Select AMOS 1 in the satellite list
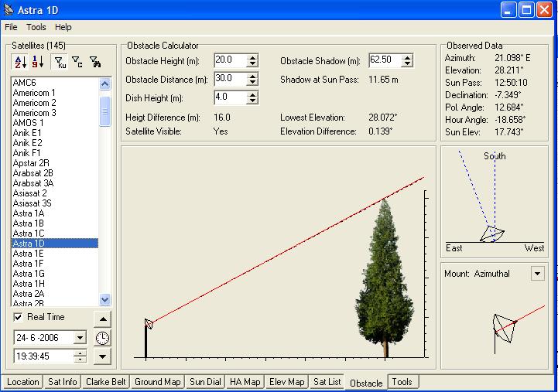This screenshot has width=558, height=392. click(55, 123)
